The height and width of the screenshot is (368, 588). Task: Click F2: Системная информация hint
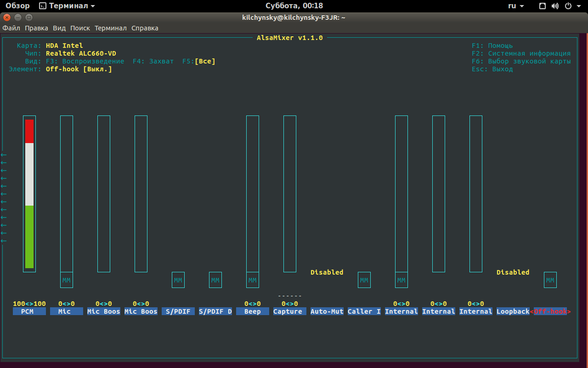pos(521,53)
